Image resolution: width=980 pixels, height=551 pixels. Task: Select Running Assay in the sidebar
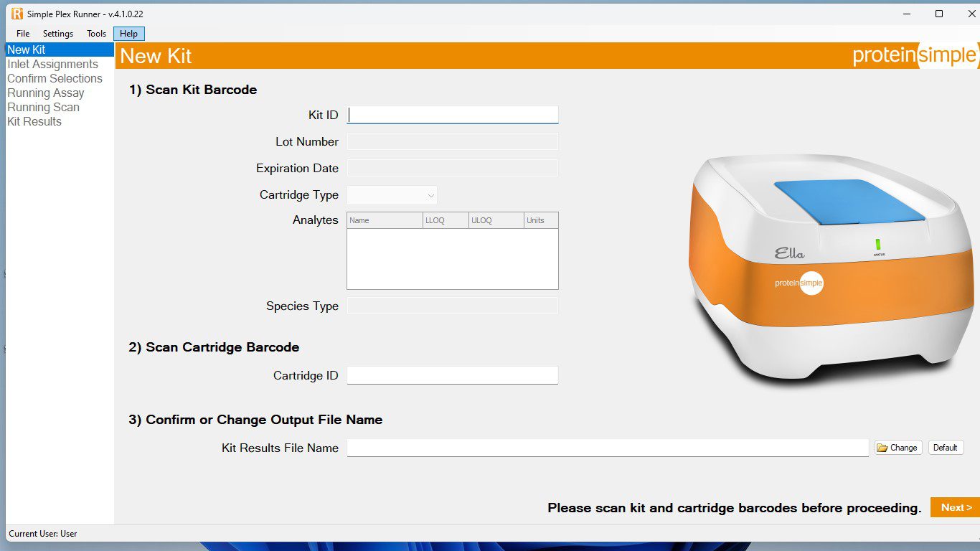point(45,93)
